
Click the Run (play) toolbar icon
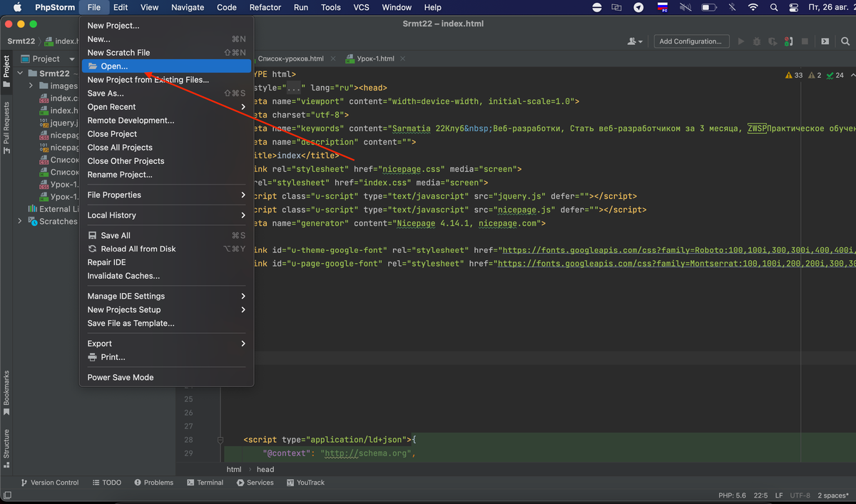(x=740, y=41)
